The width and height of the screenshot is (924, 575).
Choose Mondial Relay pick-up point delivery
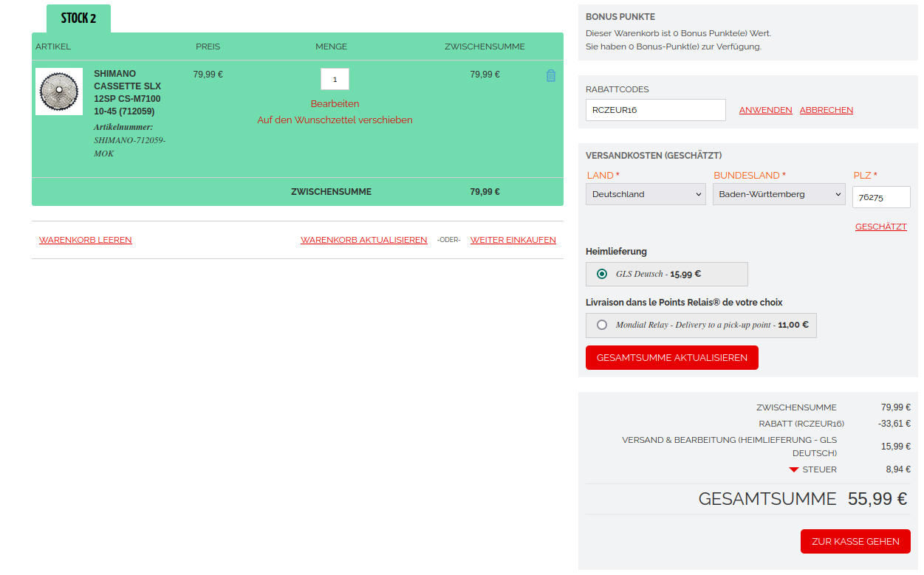point(602,325)
